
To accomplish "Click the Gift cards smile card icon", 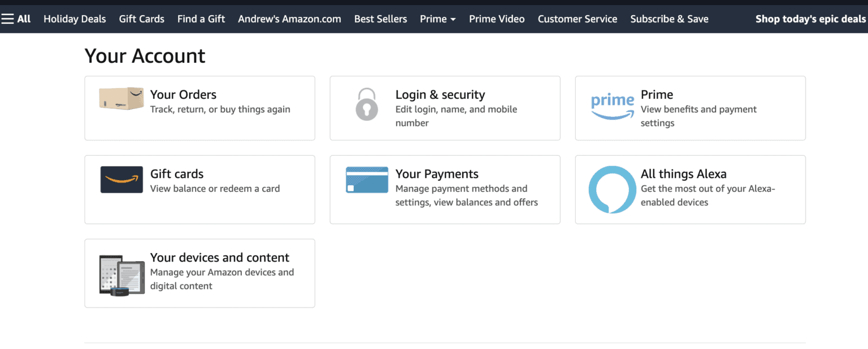I will 120,180.
